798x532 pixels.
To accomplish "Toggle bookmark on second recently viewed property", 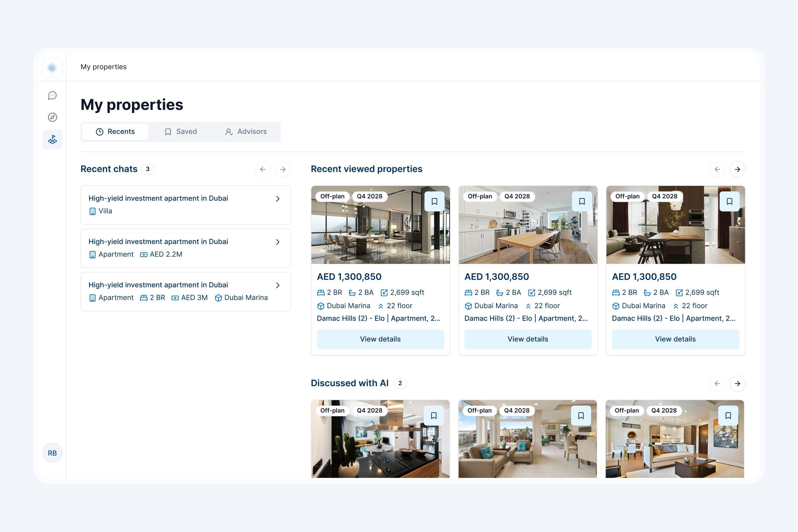I will [582, 201].
